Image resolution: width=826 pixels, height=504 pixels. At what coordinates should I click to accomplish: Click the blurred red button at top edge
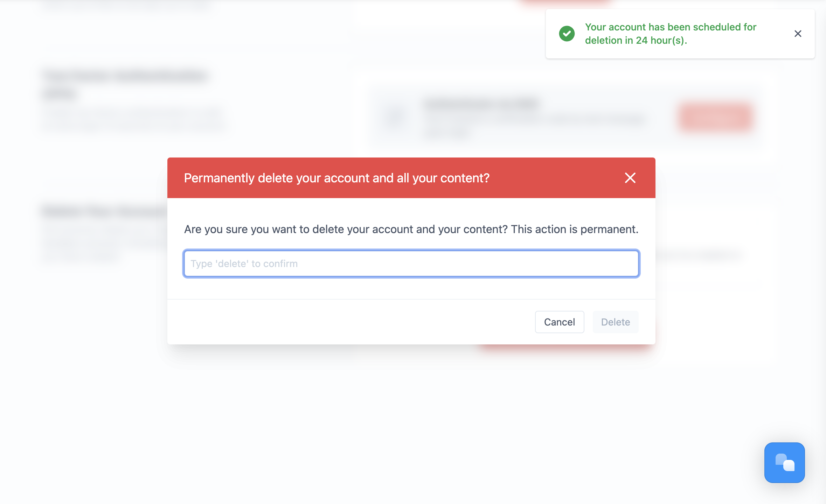coord(564,3)
